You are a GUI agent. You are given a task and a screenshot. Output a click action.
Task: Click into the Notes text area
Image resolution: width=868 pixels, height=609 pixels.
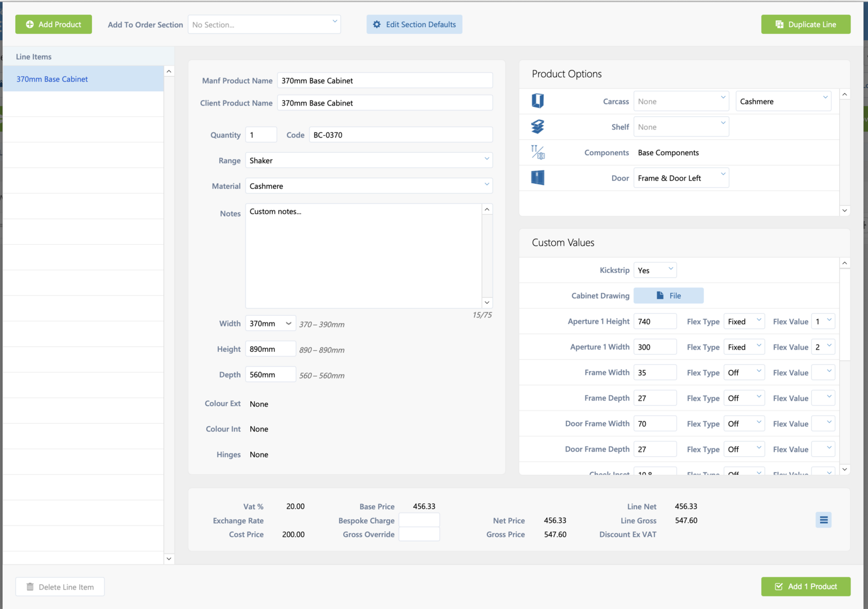364,255
